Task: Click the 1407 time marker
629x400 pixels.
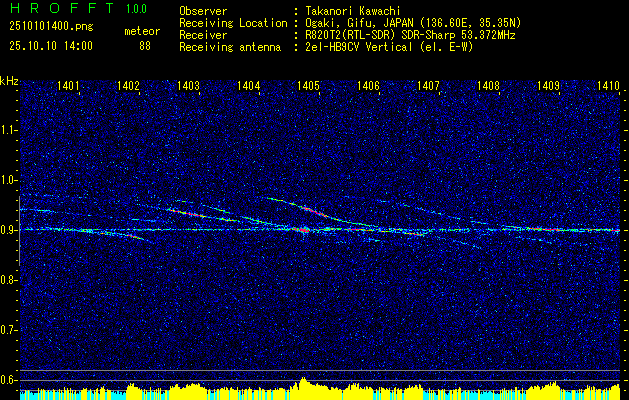Action: (x=428, y=85)
